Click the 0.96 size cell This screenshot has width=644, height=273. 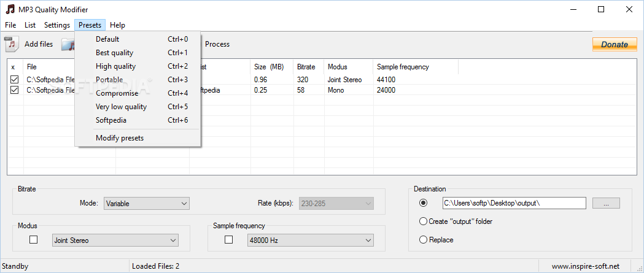coord(261,80)
